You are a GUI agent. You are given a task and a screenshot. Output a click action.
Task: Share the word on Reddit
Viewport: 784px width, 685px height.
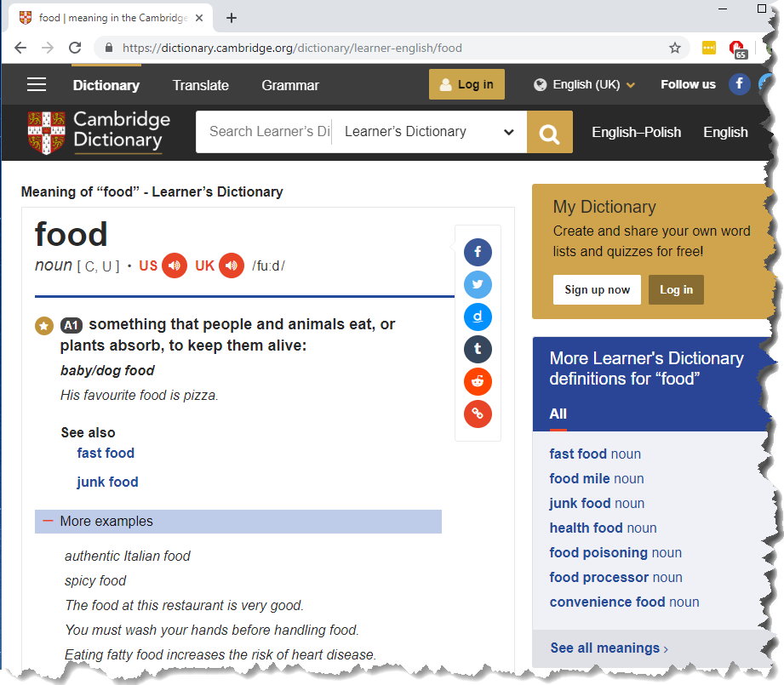pyautogui.click(x=478, y=381)
